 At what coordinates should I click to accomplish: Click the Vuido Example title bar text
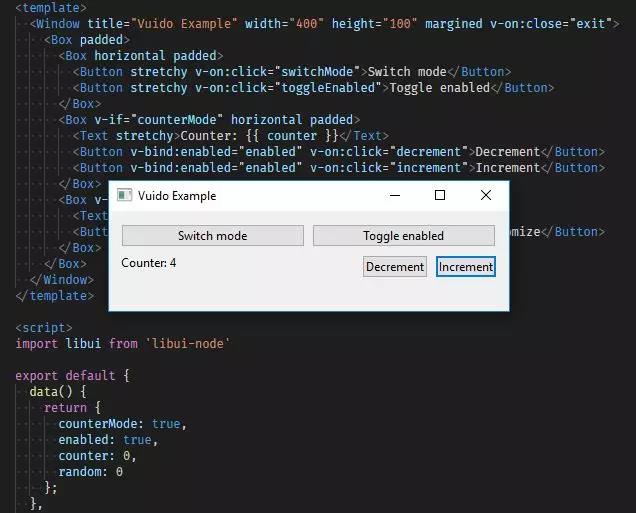(x=177, y=196)
